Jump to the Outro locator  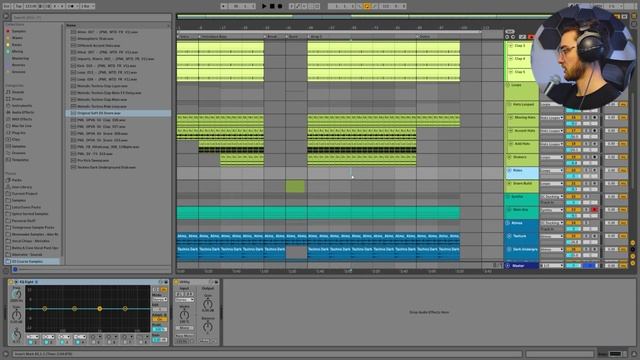tap(424, 37)
